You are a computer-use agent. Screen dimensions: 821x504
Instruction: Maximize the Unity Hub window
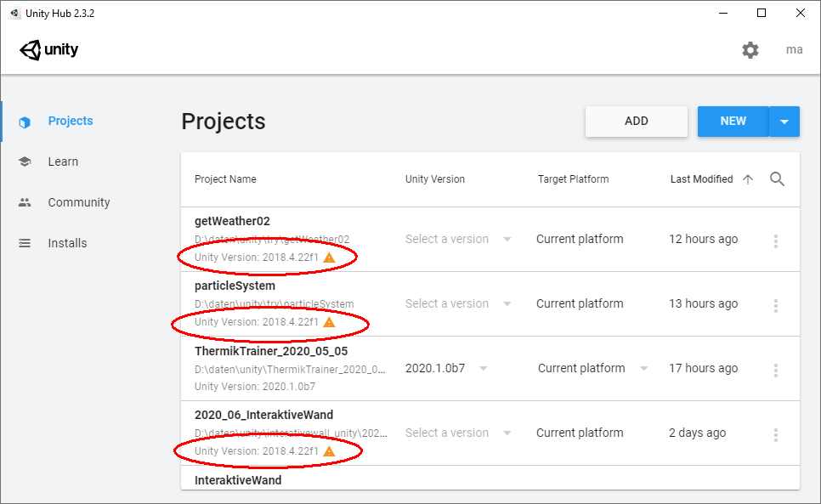tap(762, 13)
